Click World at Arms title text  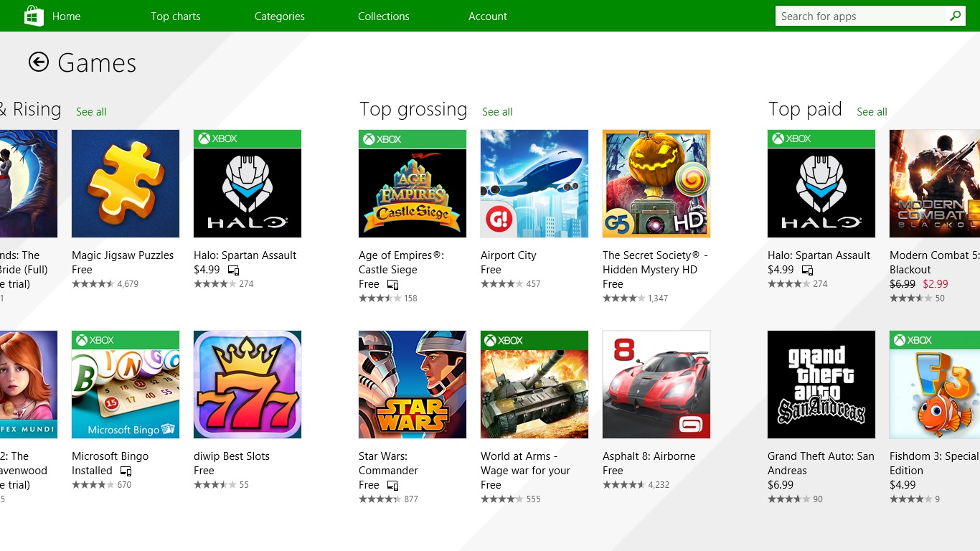click(x=525, y=463)
